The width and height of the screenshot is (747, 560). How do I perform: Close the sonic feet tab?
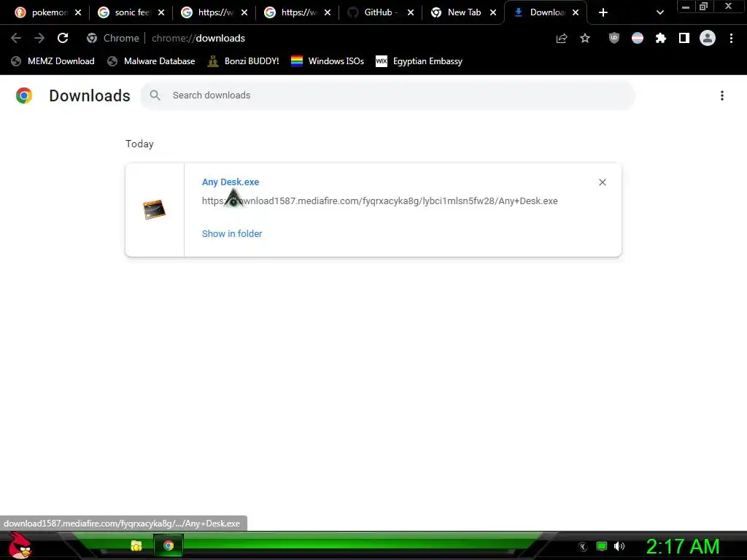(x=161, y=12)
